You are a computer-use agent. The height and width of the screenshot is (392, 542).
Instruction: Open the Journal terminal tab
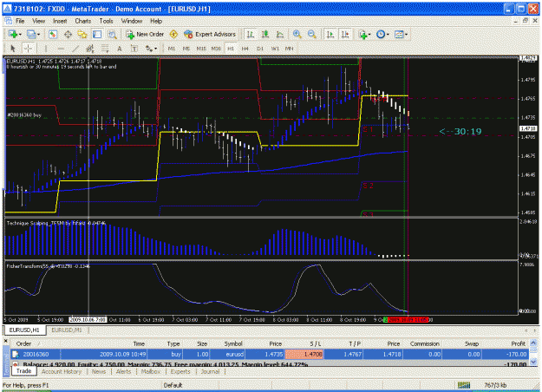tap(211, 371)
